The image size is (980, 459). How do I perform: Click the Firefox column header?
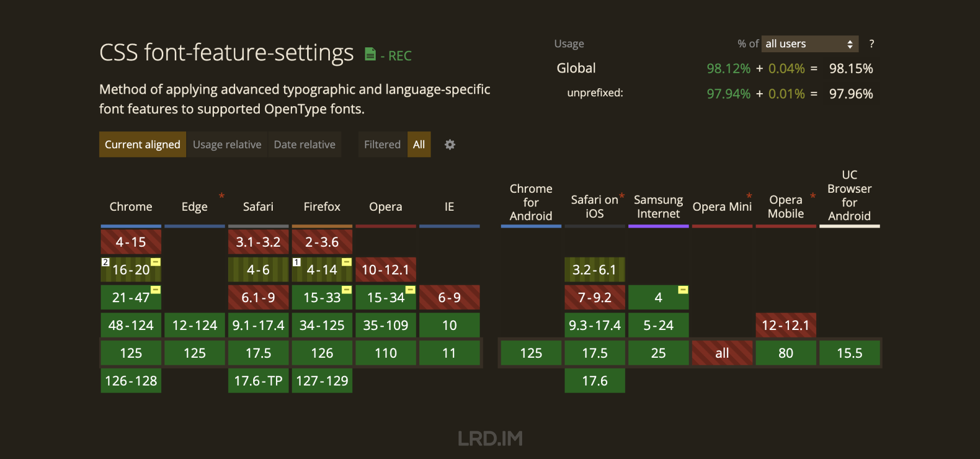pyautogui.click(x=322, y=207)
